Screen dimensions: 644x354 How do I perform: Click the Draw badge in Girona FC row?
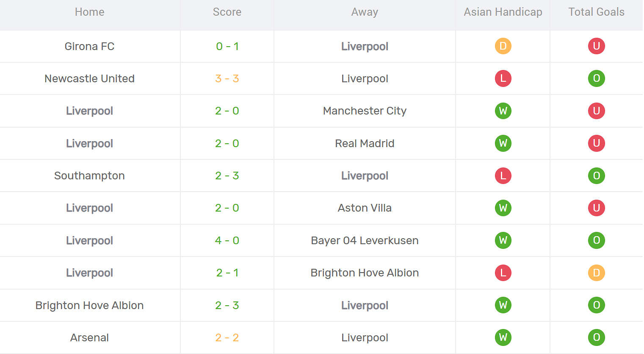[x=503, y=46]
